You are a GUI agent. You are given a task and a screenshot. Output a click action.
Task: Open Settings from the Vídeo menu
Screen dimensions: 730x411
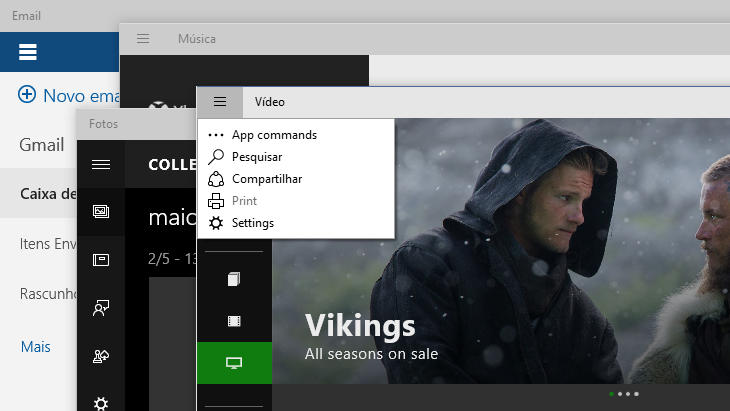coord(252,223)
